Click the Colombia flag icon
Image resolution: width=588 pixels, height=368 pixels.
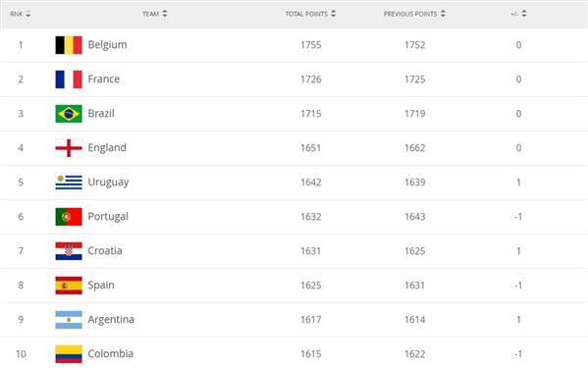coord(69,354)
